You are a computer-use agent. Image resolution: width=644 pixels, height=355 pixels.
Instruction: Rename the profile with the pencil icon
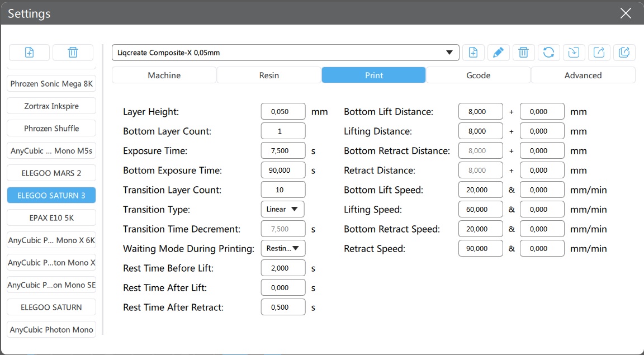click(x=498, y=53)
